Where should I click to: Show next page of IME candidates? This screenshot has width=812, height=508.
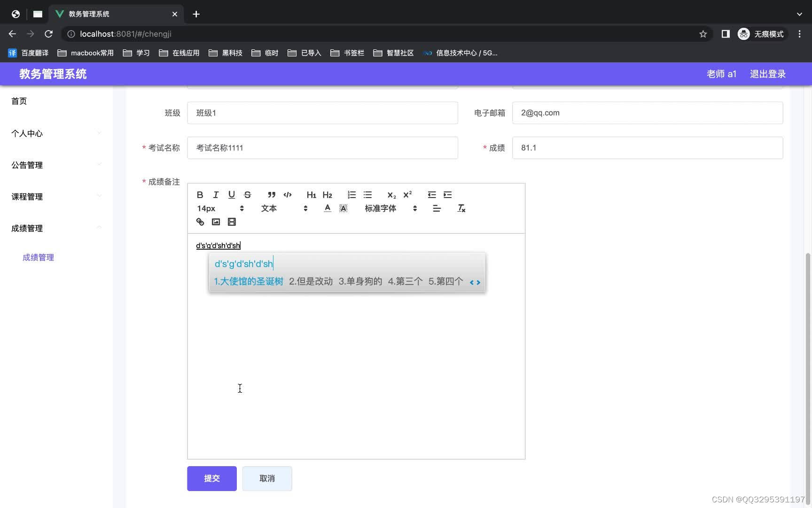[x=478, y=282]
